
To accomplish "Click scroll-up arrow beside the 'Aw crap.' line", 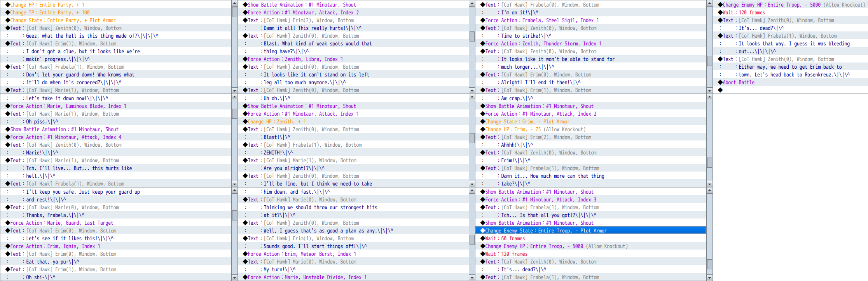I will coord(709,97).
